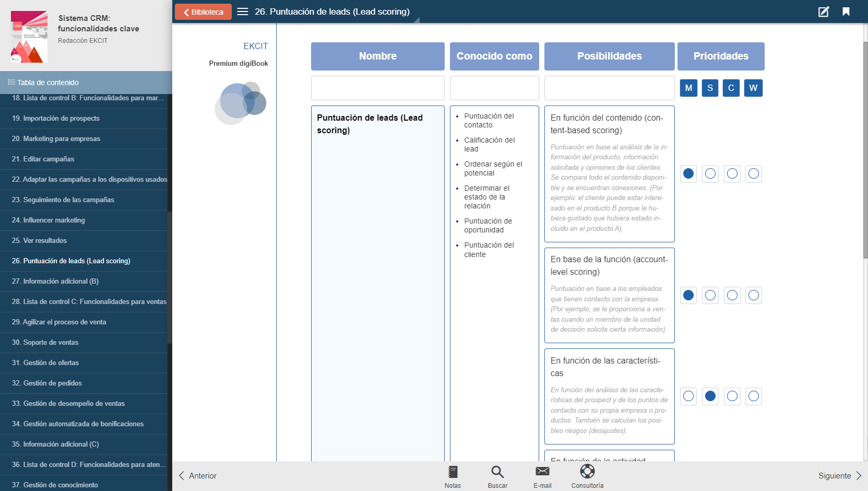This screenshot has width=868, height=491.
Task: Open chapter 24 Influencer marketing
Action: [x=84, y=220]
